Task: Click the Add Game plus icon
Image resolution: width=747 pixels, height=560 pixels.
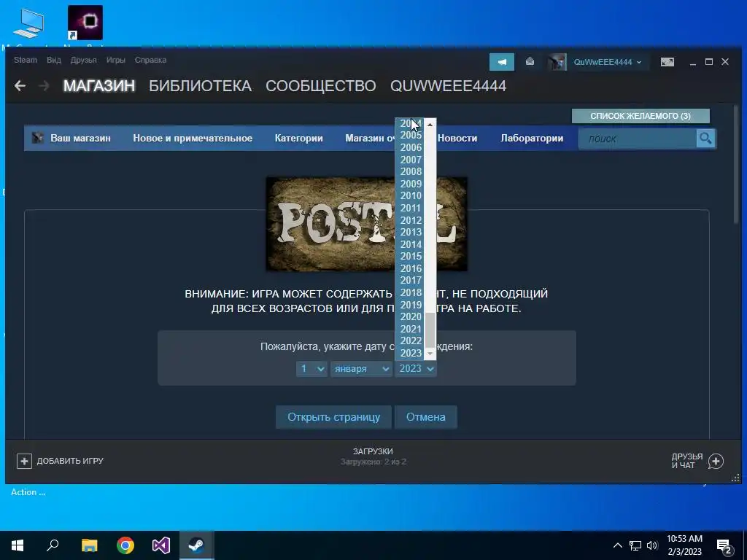Action: 24,461
